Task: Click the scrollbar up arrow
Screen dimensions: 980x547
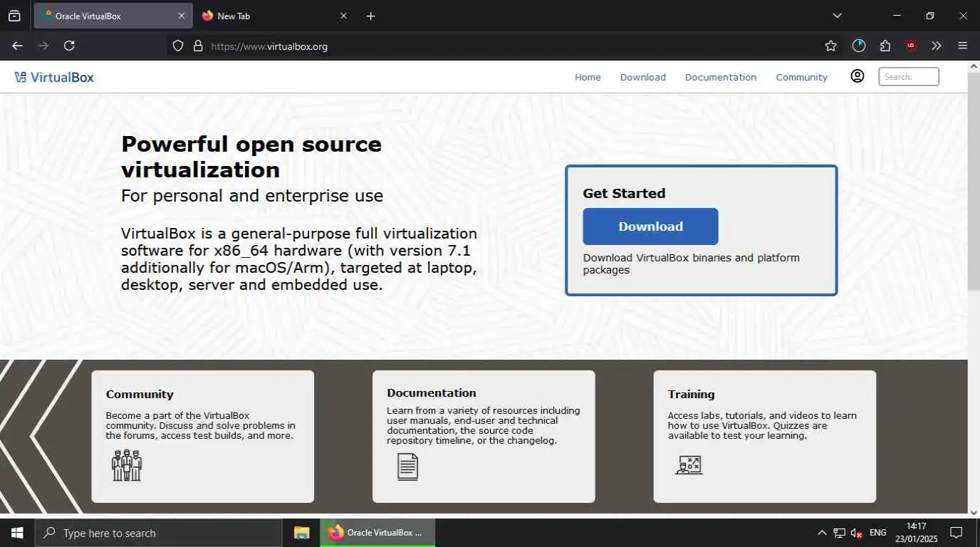Action: 974,66
